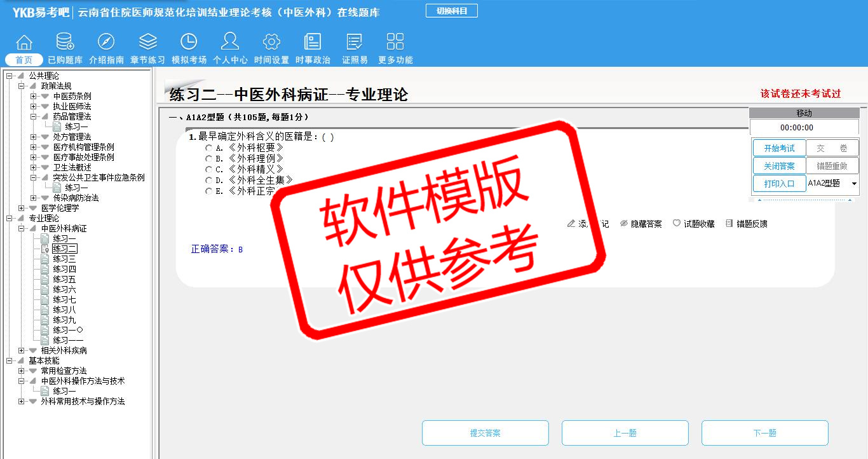The image size is (868, 459).
Task: Open 已购题库 purchased question bank
Action: click(x=65, y=43)
